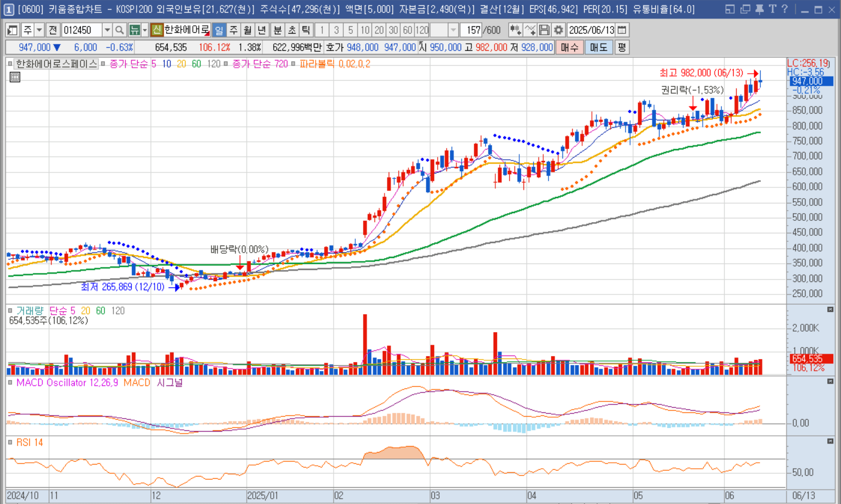This screenshot has width=841, height=504.
Task: Toggle the small square before RSI 14 legend
Action: (10, 442)
